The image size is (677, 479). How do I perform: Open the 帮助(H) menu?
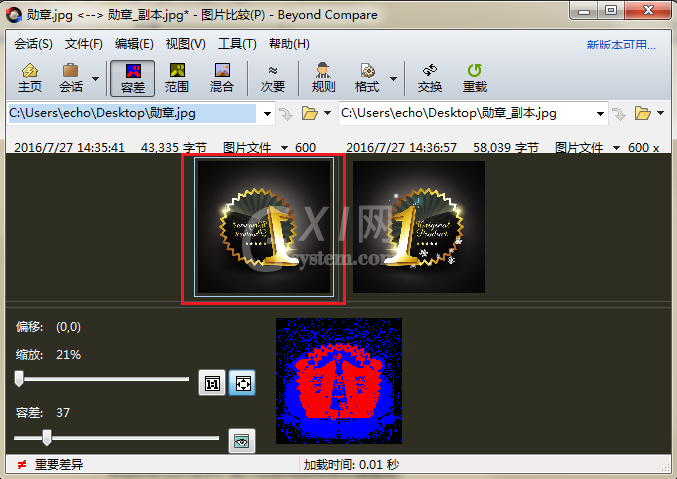[289, 44]
